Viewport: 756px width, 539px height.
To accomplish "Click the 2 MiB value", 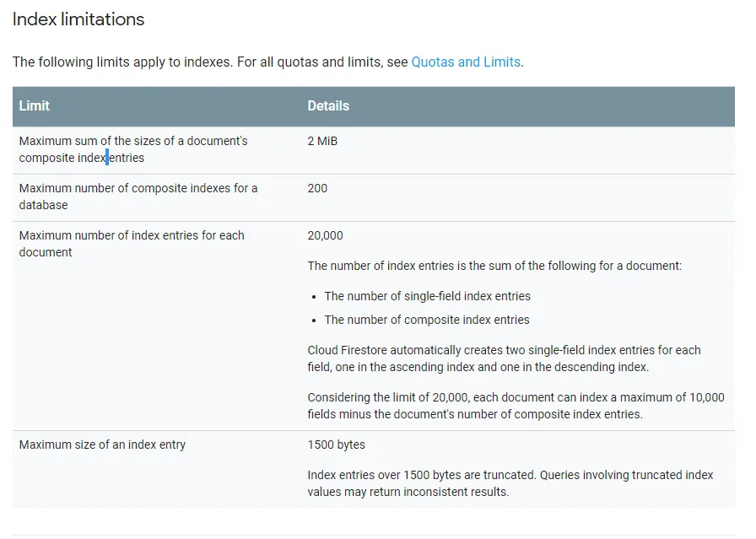I will tap(322, 141).
